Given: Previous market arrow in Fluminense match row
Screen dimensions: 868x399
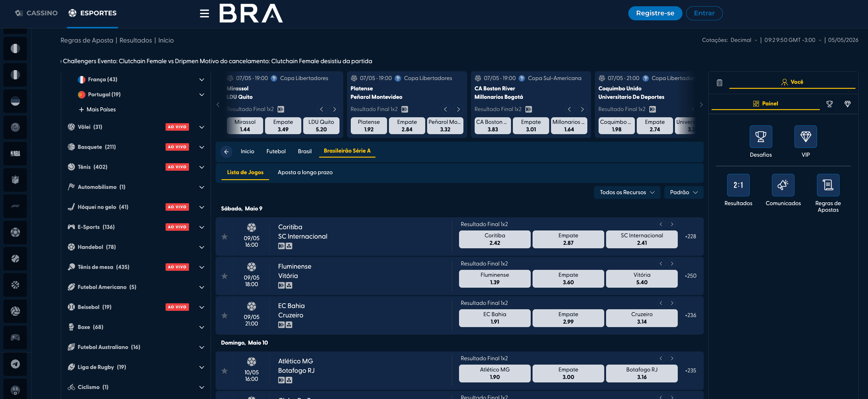Looking at the screenshot, I should tap(661, 264).
